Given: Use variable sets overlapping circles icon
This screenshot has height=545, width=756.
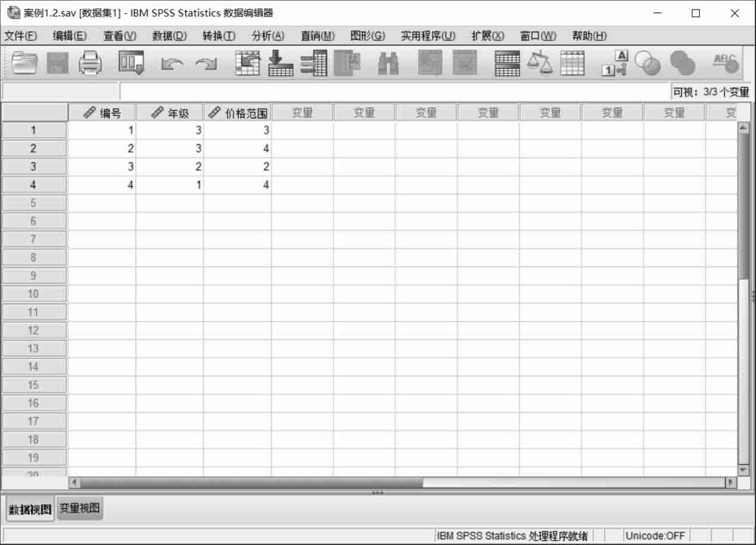Looking at the screenshot, I should [647, 63].
